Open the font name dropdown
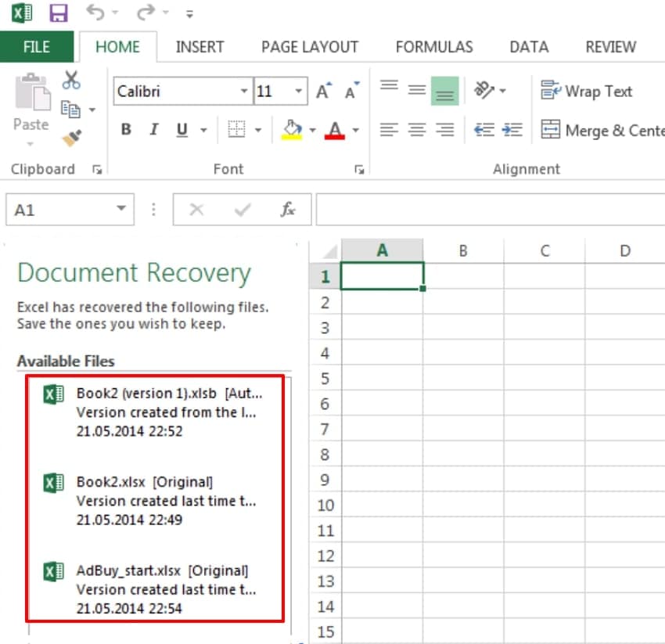Screen dimensions: 665x644 [243, 92]
